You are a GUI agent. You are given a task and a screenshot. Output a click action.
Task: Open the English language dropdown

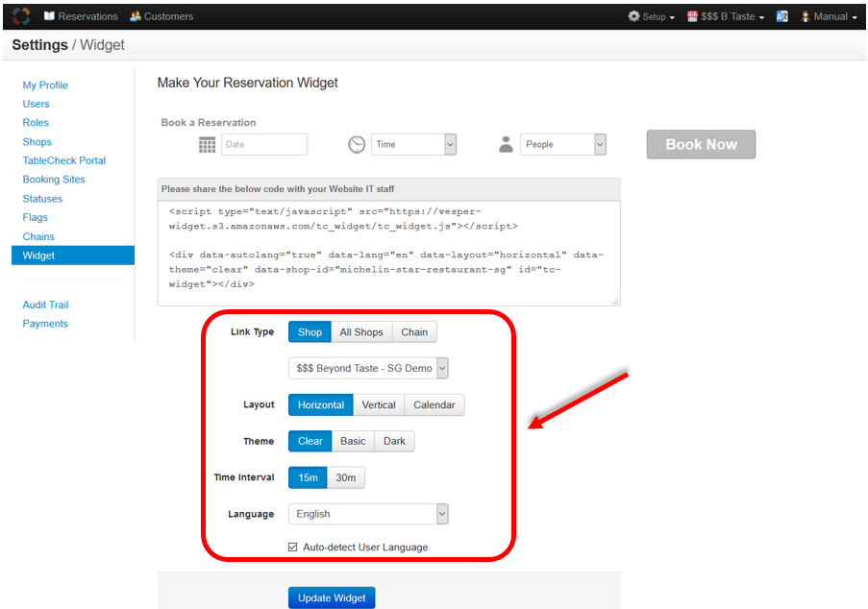coord(368,514)
